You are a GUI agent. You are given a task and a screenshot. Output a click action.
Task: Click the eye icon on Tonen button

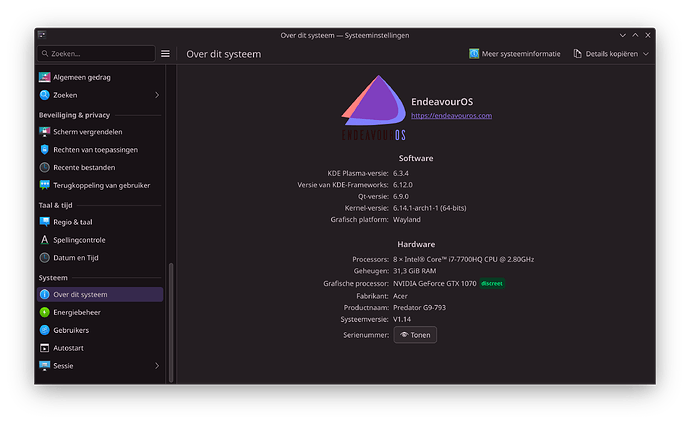404,335
